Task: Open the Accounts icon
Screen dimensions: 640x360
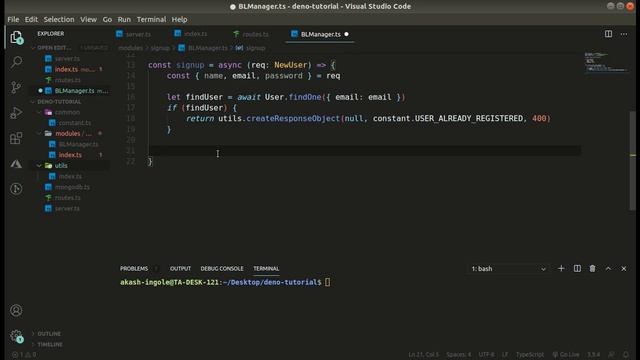Action: point(16,311)
